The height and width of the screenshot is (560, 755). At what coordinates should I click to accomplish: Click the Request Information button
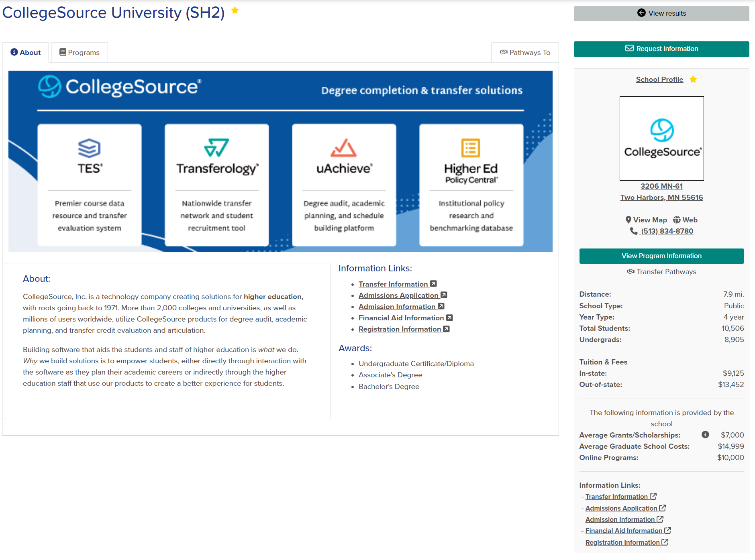[x=661, y=49]
